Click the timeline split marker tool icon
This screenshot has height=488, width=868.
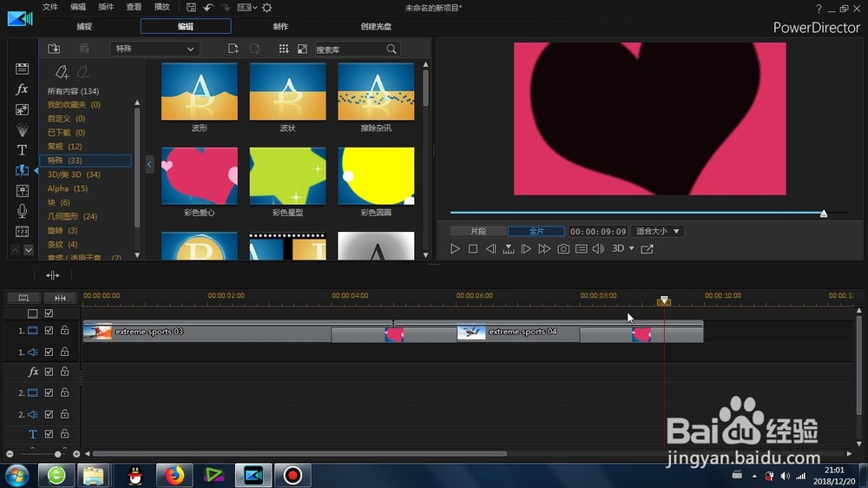pos(53,275)
